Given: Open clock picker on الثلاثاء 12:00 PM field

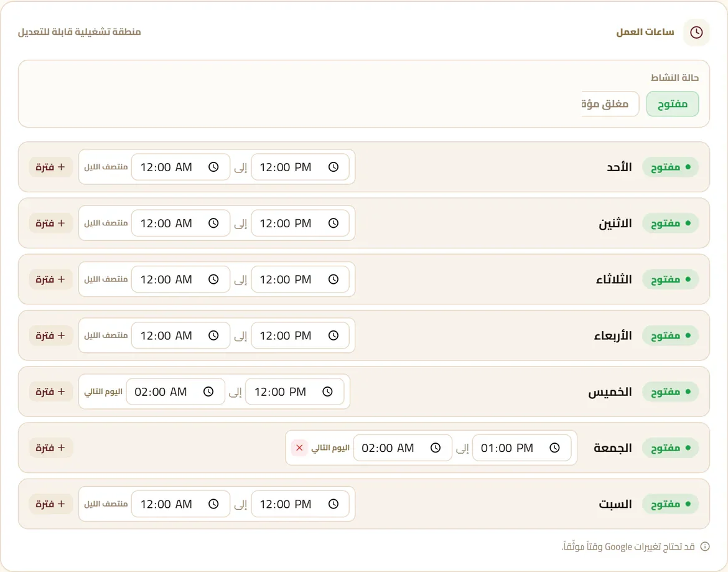Looking at the screenshot, I should [x=334, y=279].
